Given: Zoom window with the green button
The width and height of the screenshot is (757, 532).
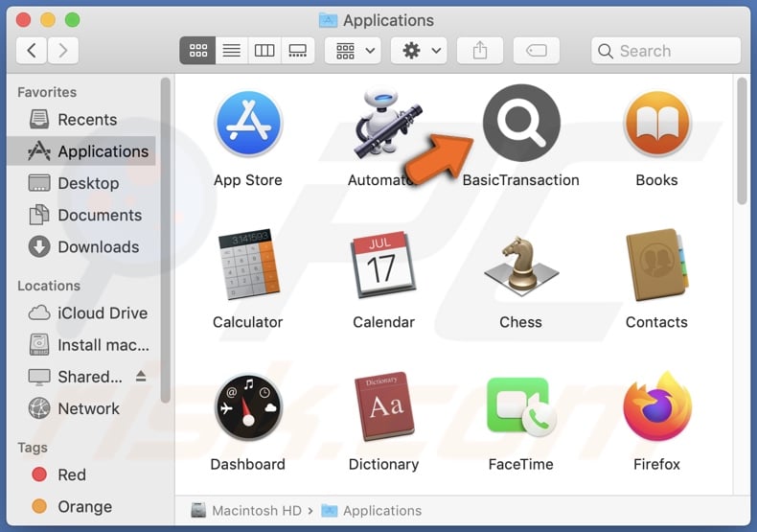Looking at the screenshot, I should coord(73,20).
